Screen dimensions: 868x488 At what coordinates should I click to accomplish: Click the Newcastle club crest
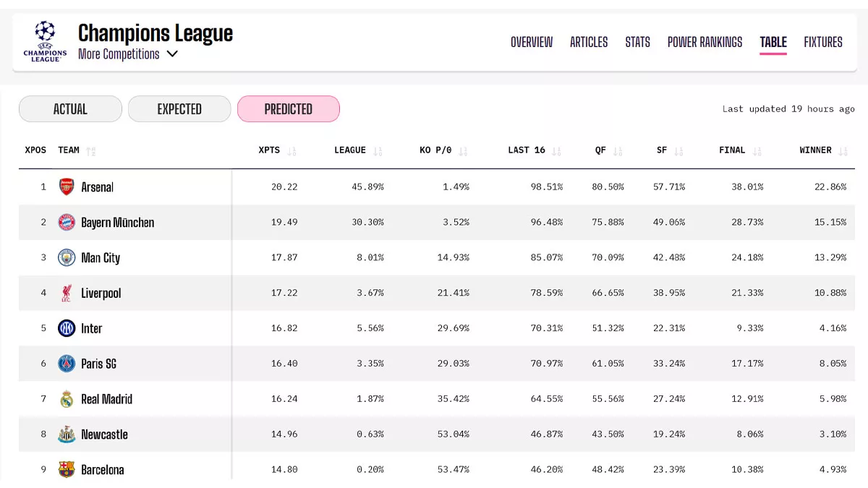(x=67, y=435)
